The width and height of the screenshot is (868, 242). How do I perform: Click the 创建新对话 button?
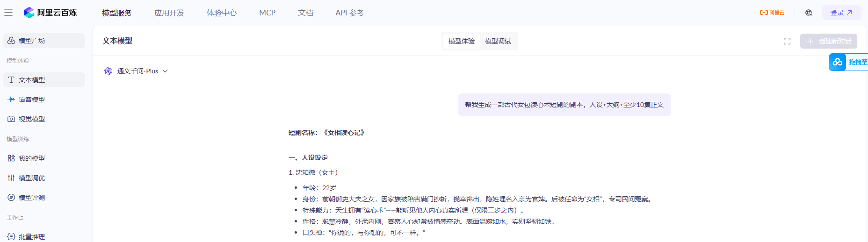[829, 41]
